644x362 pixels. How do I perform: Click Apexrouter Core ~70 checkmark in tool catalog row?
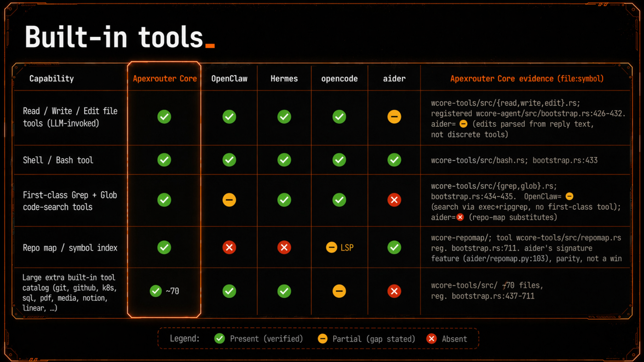(x=155, y=291)
